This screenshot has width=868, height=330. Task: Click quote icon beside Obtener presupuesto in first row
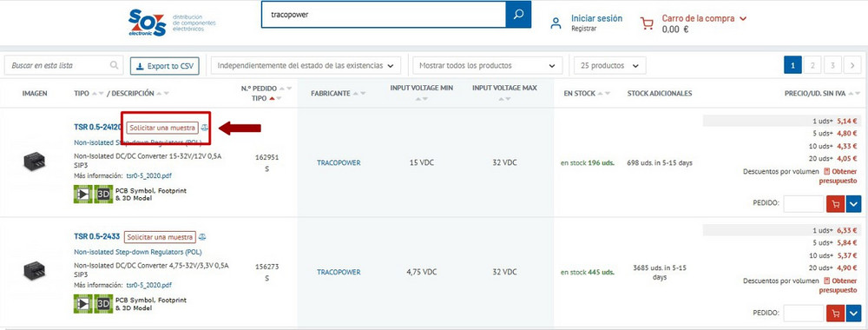[827, 172]
